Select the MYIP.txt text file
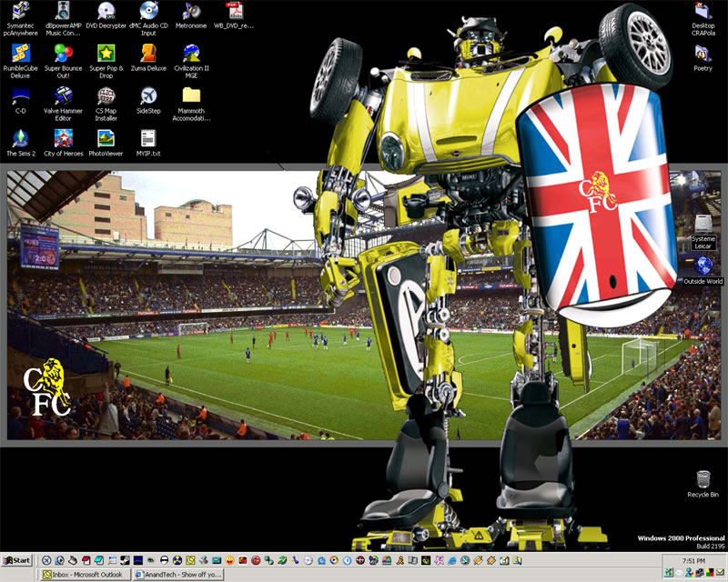The width and height of the screenshot is (728, 582). tap(148, 138)
